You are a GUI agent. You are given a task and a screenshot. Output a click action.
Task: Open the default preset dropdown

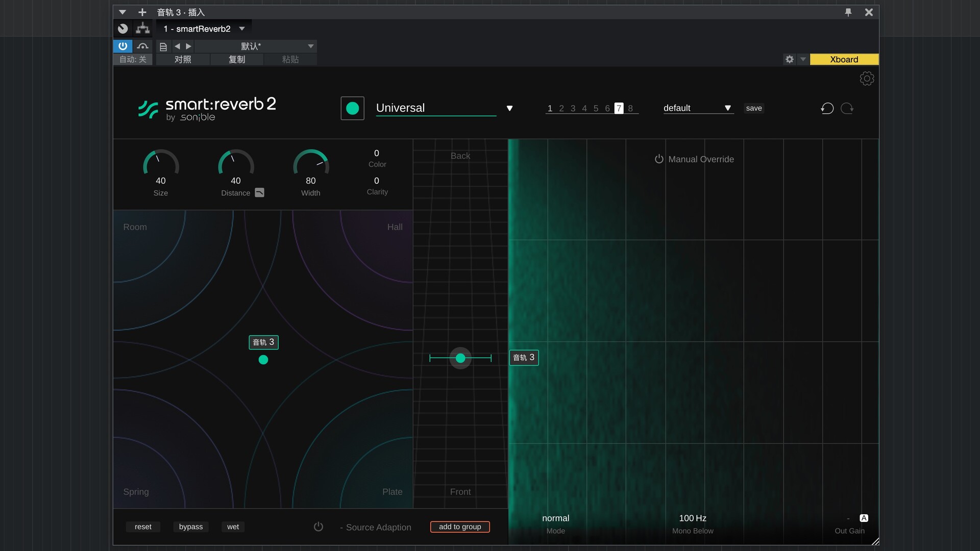click(x=698, y=108)
